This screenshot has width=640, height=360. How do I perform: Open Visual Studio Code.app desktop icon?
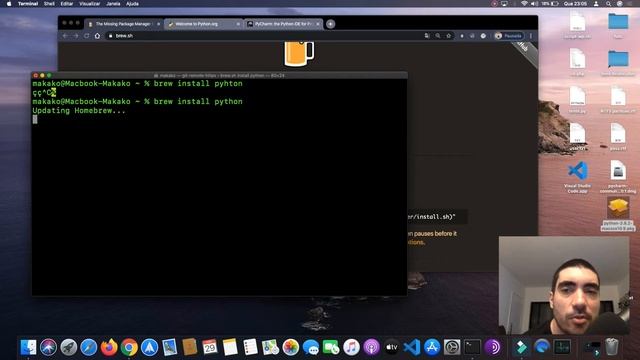pos(577,177)
